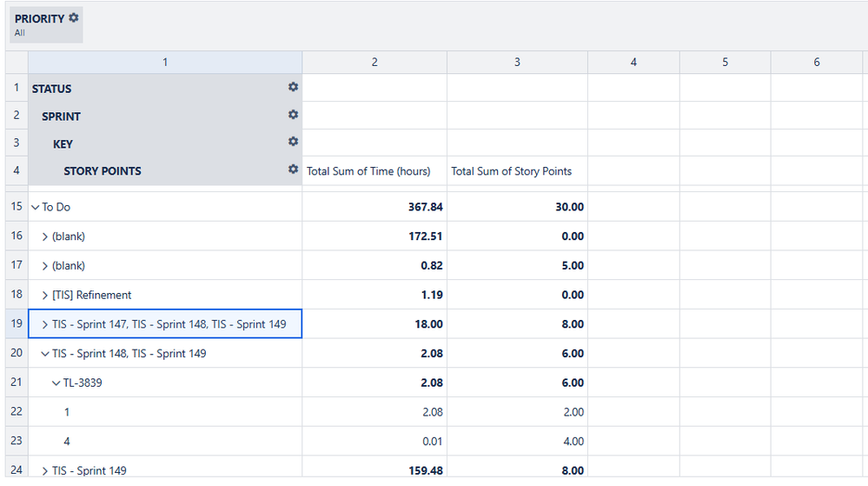The image size is (868, 486).
Task: Open SPRINT field gear settings
Action: [293, 115]
